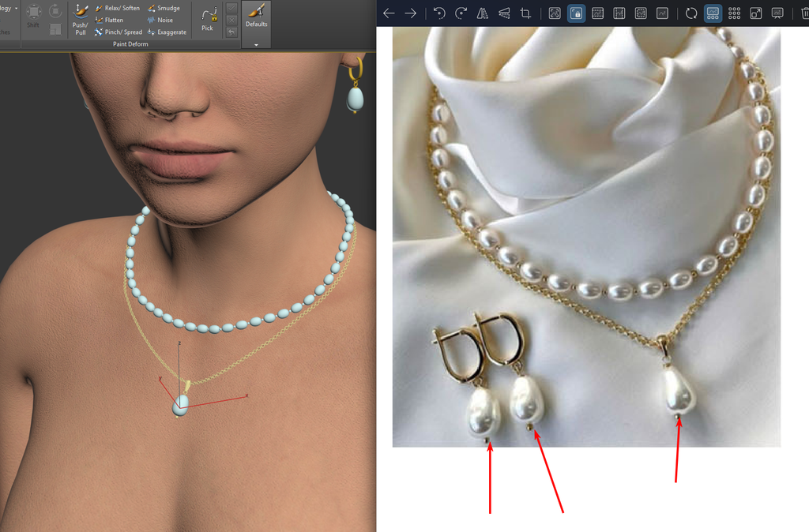Click the fit width icon in viewer
This screenshot has width=809, height=532.
(x=597, y=13)
